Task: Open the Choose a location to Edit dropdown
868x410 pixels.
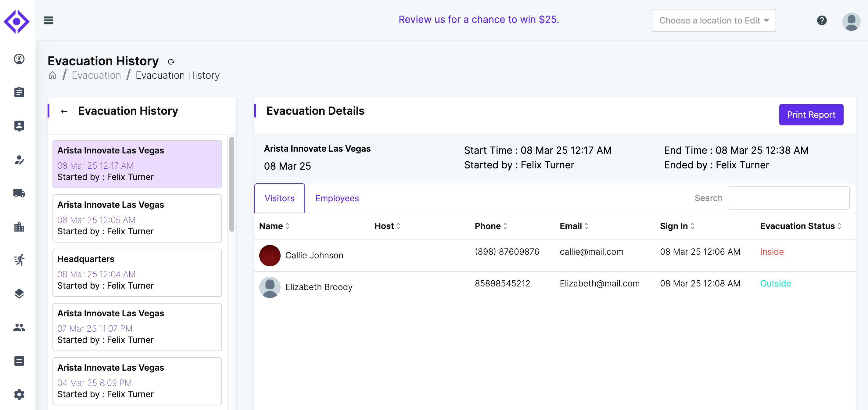Action: 714,20
